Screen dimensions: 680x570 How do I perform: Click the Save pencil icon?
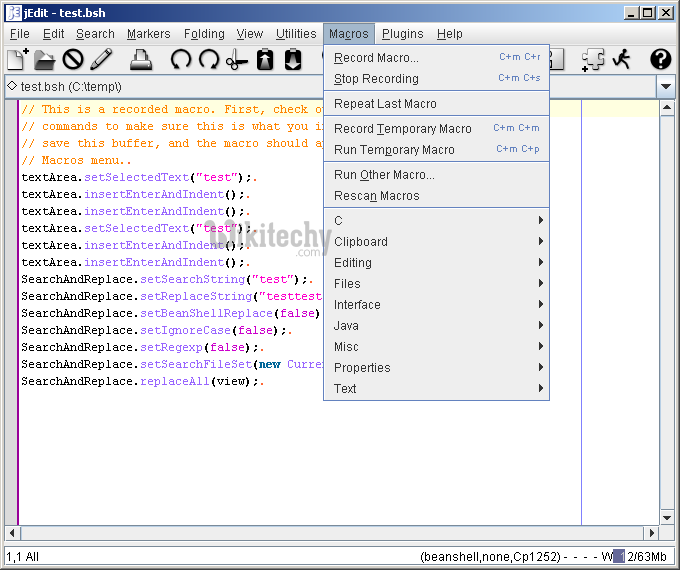point(101,59)
